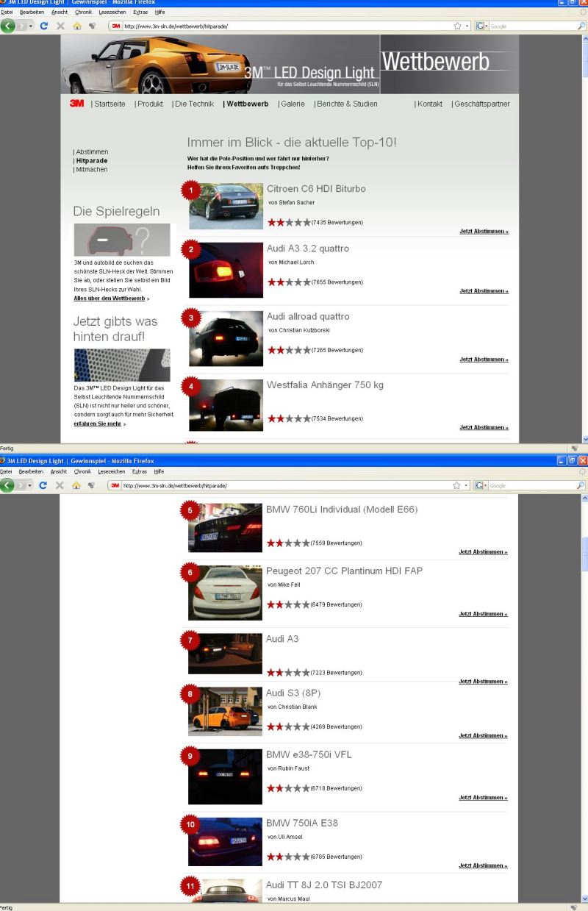Open address bar dropdown arrow, upper Firefox window

(x=467, y=26)
